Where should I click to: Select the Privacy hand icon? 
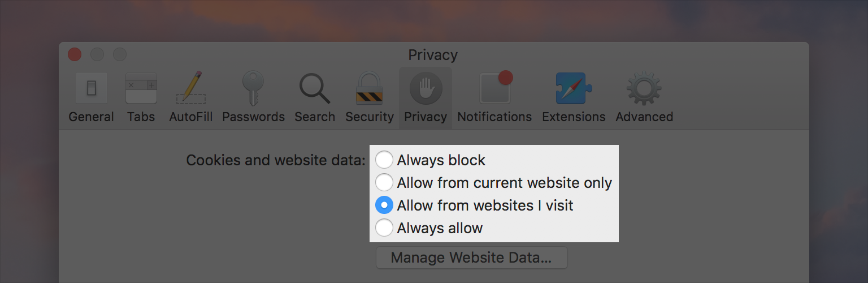pyautogui.click(x=426, y=89)
